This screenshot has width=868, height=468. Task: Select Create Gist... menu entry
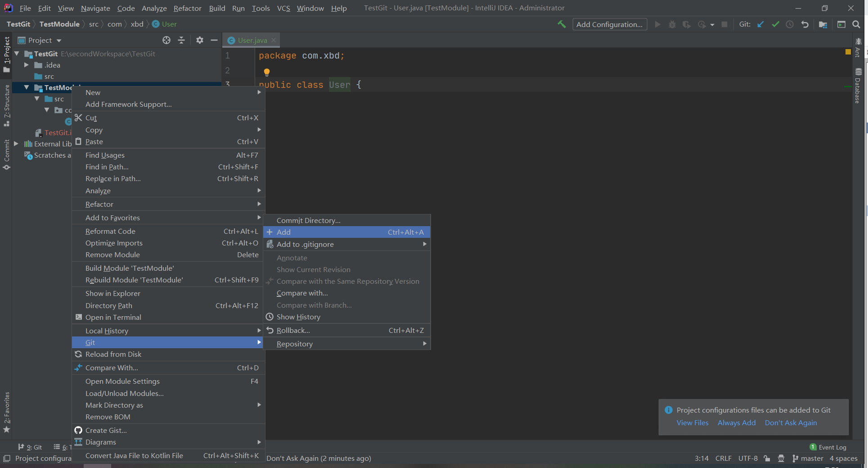168,430
